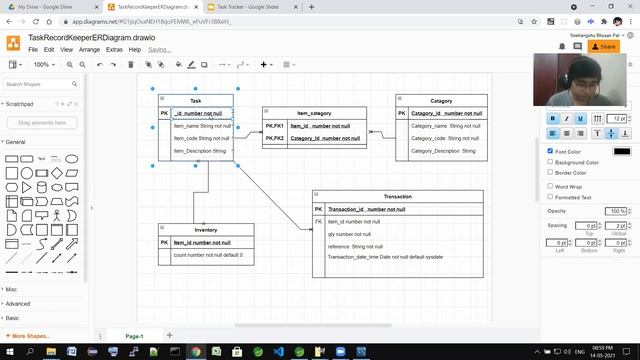Open the 100% zoom level dropdown
This screenshot has height=360, width=640.
[x=44, y=64]
